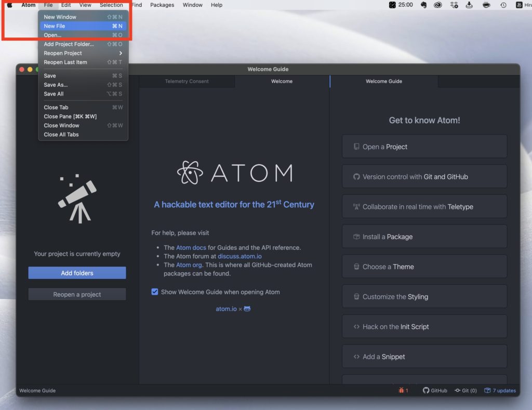Click the Atom logo in Welcome pane
This screenshot has width=532, height=410.
click(x=235, y=173)
